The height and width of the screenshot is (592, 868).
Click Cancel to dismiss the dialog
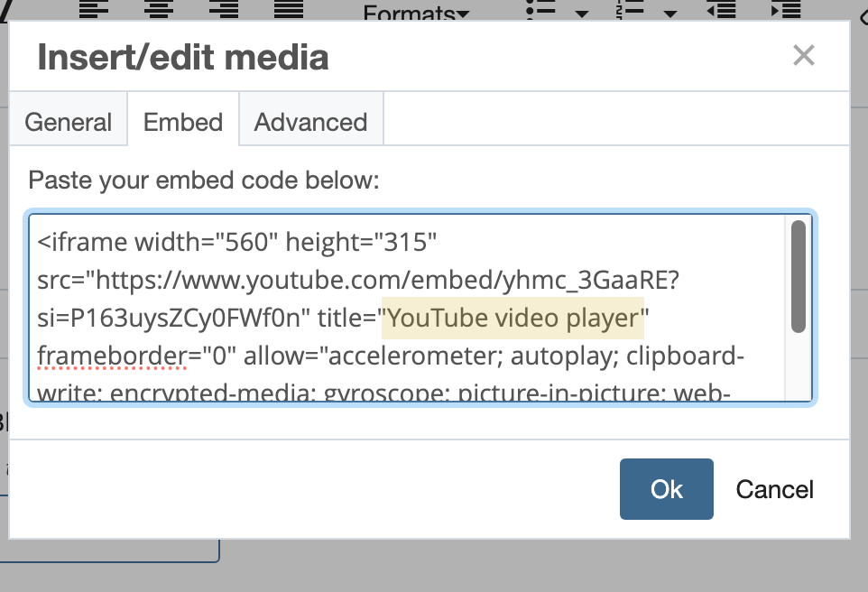[x=773, y=488]
